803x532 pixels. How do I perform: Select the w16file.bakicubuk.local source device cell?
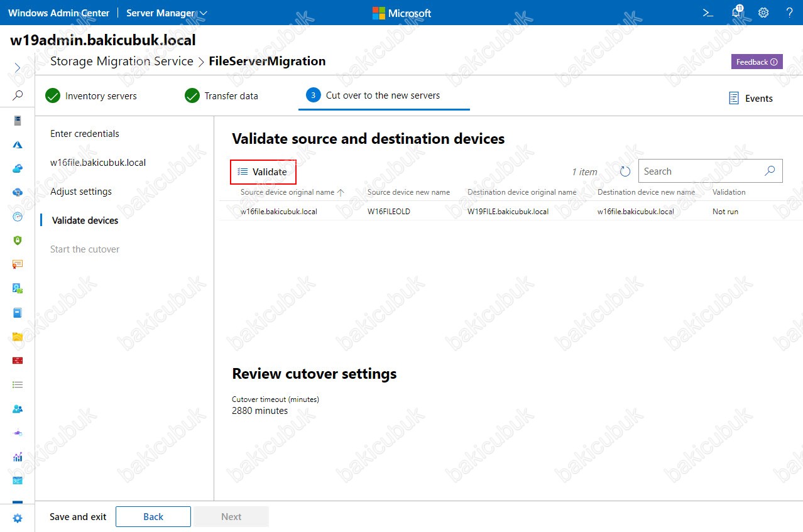[279, 212]
